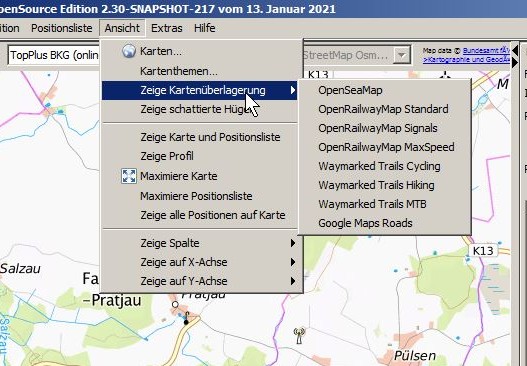This screenshot has height=366, width=527.
Task: Click the Maximiere Karte expand-arrows icon
Action: 129,176
